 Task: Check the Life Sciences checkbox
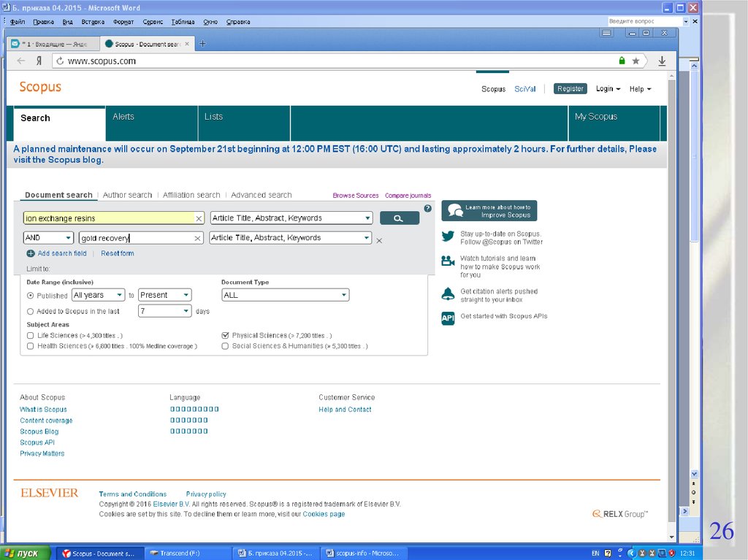pyautogui.click(x=31, y=336)
